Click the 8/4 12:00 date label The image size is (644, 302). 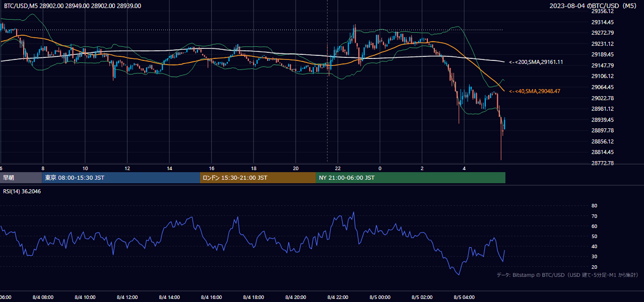(x=127, y=297)
